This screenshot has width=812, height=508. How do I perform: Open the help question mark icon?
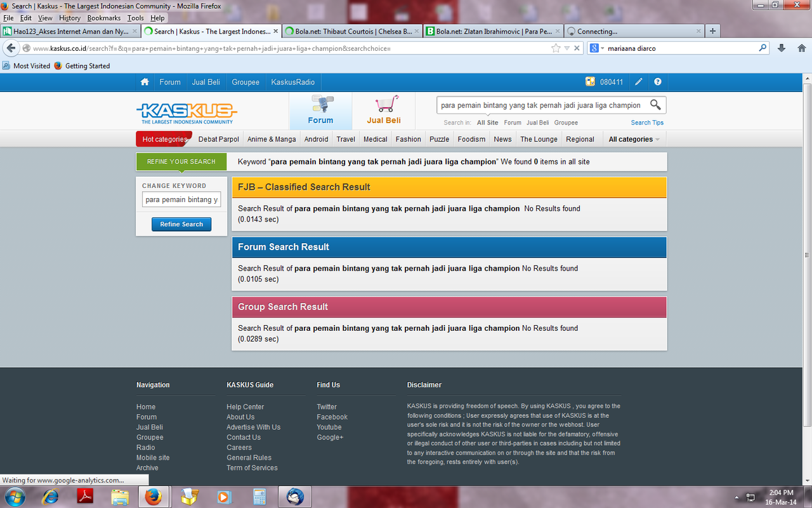click(658, 82)
